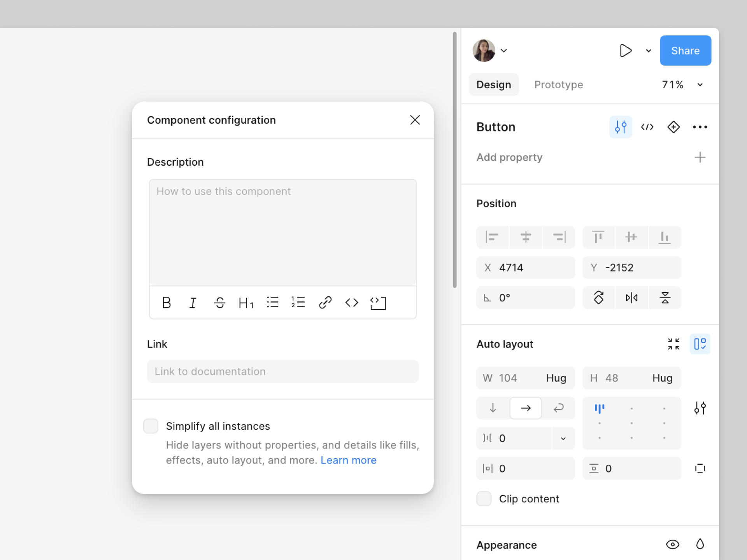
Task: Toggle Appearance visibility eye icon
Action: point(673,544)
